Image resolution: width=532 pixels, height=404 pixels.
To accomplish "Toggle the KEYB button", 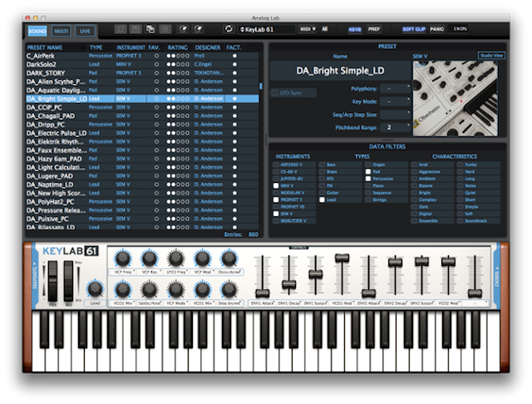I will [355, 30].
